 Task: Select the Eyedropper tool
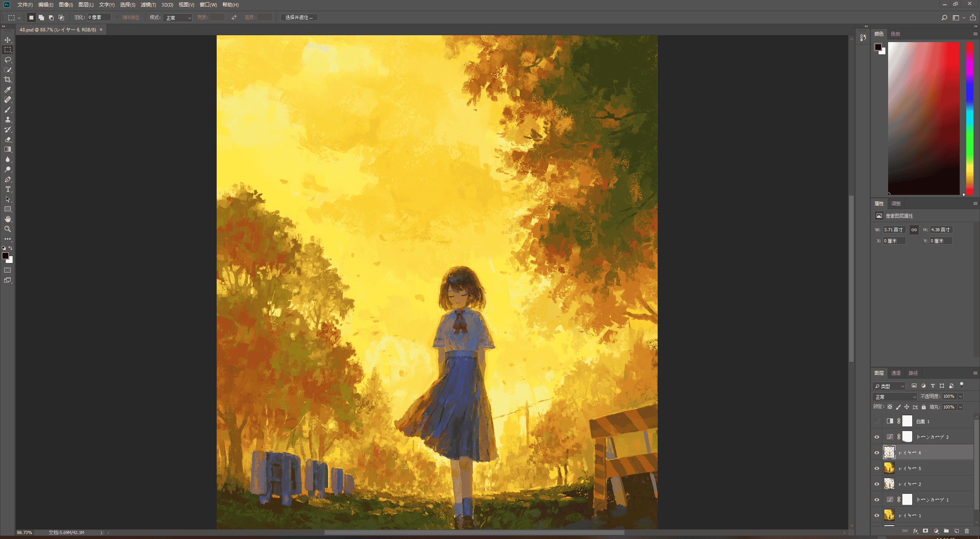pyautogui.click(x=8, y=90)
